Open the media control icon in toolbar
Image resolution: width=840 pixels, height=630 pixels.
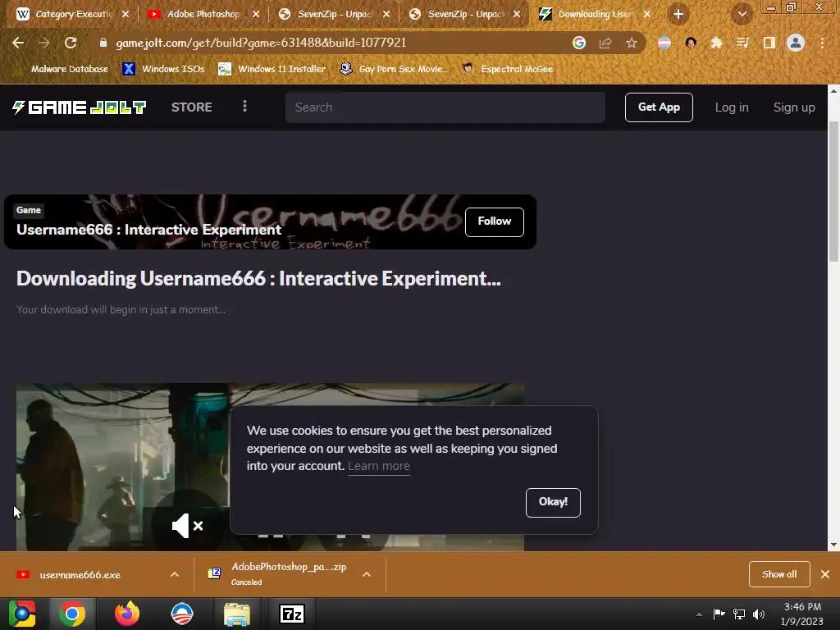[742, 43]
